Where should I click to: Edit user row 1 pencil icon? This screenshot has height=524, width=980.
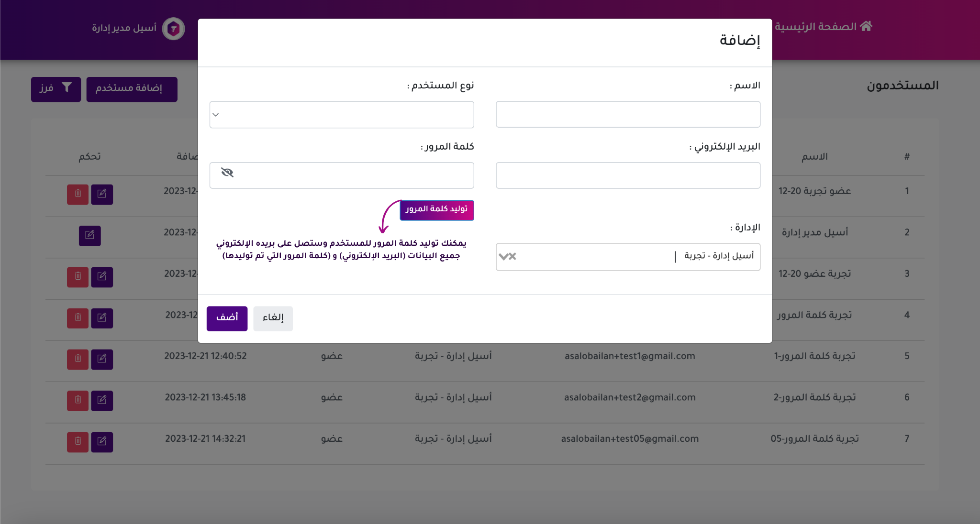click(x=102, y=194)
